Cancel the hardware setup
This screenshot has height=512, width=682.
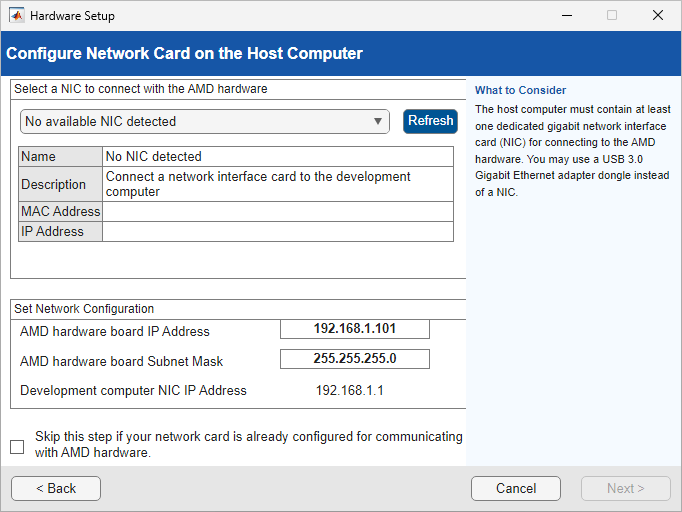(x=516, y=488)
